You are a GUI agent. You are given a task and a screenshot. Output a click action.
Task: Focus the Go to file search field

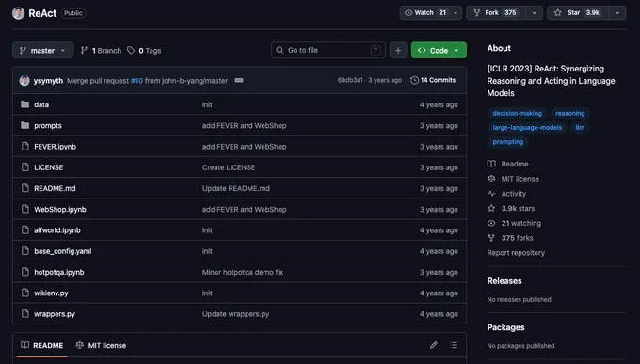[x=328, y=50]
